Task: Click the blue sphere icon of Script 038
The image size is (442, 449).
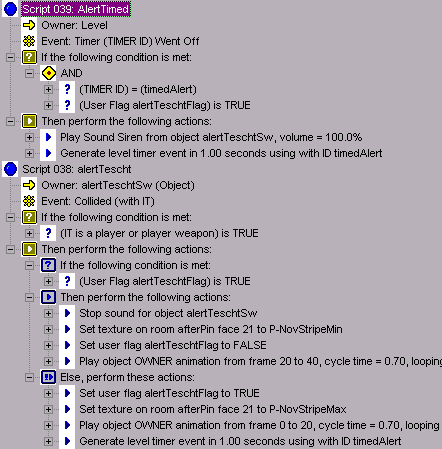Action: pyautogui.click(x=10, y=169)
